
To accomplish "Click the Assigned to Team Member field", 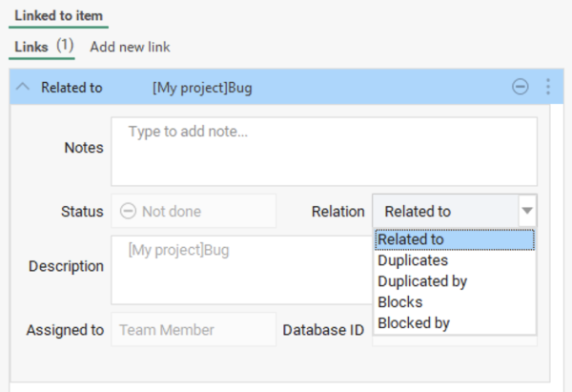I will [x=194, y=330].
